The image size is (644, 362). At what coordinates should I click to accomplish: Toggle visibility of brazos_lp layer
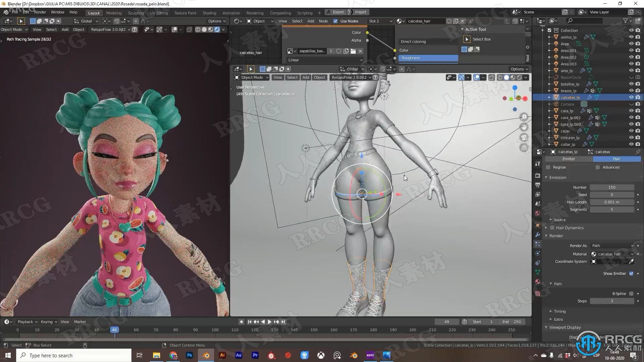631,90
